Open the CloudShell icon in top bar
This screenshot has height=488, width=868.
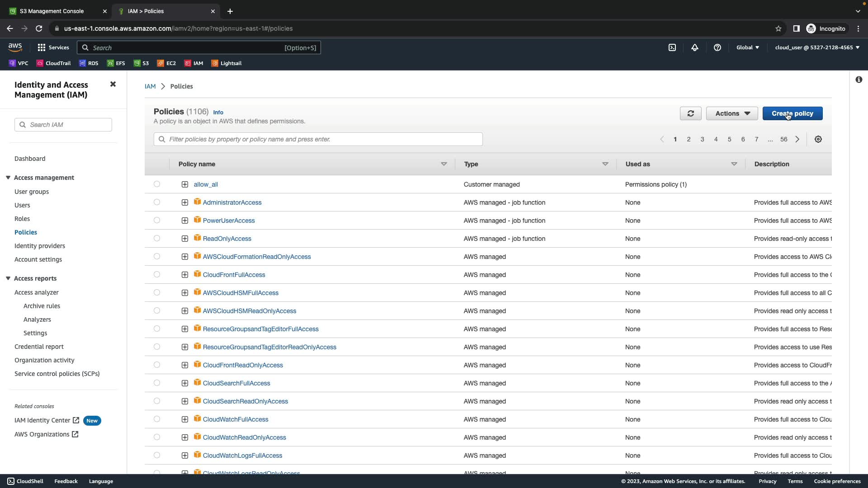pyautogui.click(x=672, y=47)
